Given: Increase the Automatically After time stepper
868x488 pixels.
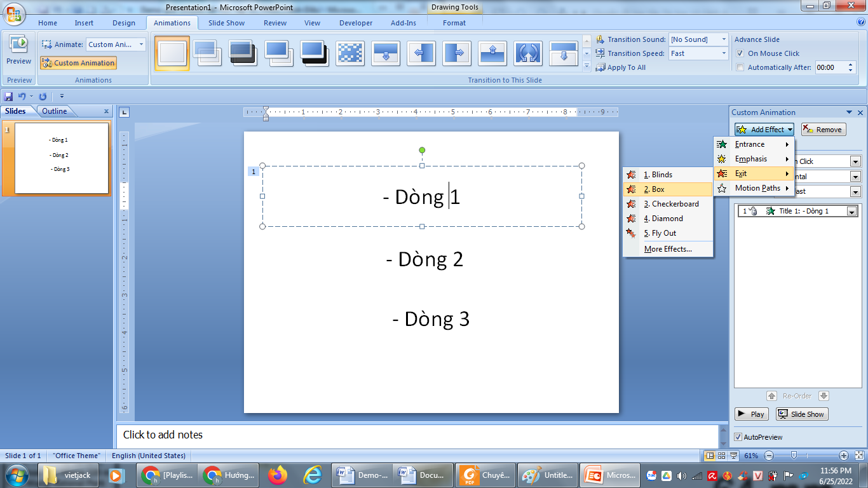Looking at the screenshot, I should (851, 65).
